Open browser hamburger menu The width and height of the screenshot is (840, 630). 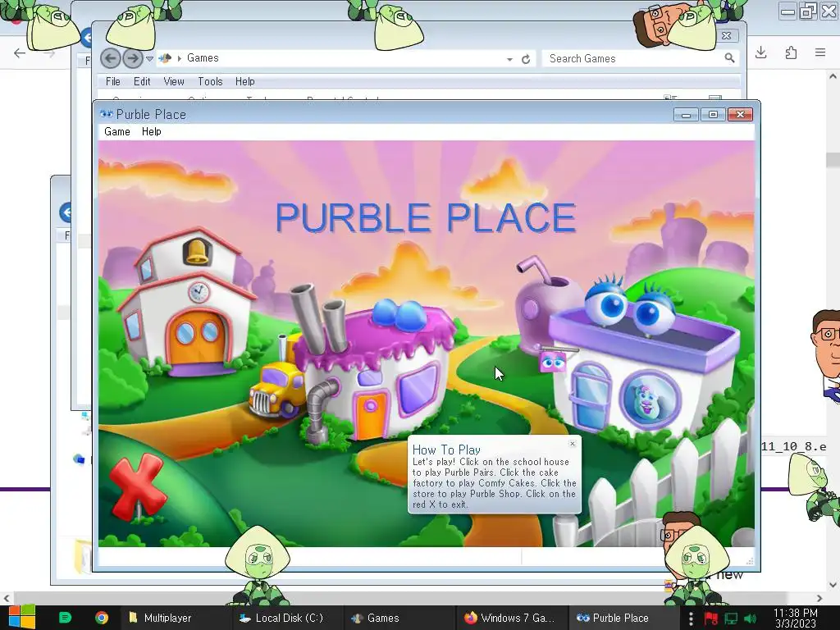click(820, 52)
